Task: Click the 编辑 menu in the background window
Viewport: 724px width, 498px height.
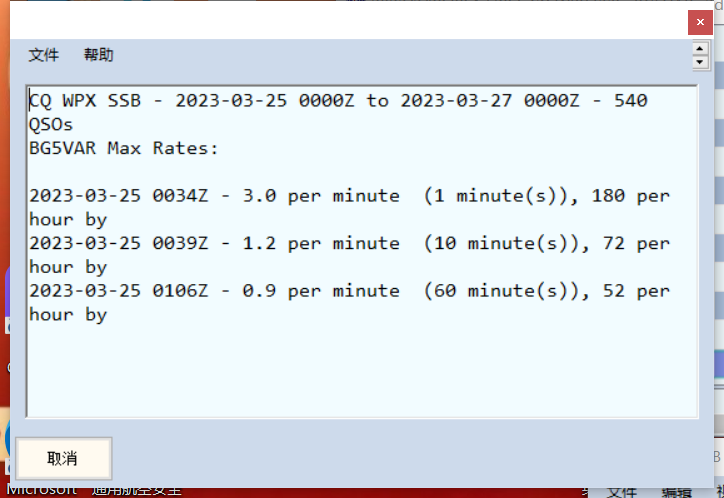Action: (x=676, y=492)
